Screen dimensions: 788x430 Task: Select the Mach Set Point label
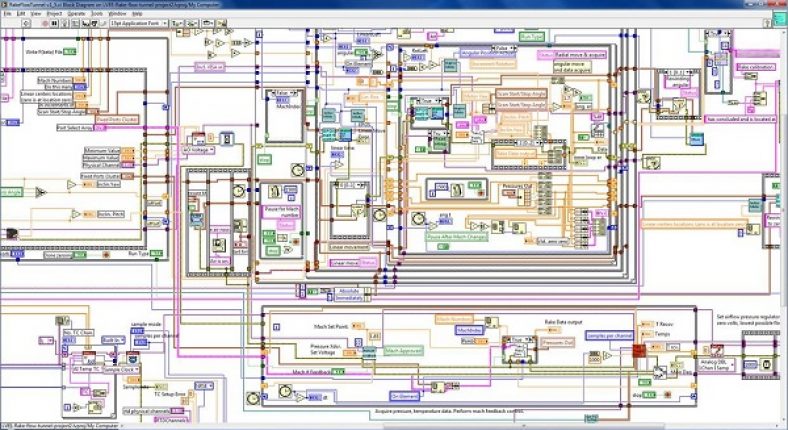point(331,327)
